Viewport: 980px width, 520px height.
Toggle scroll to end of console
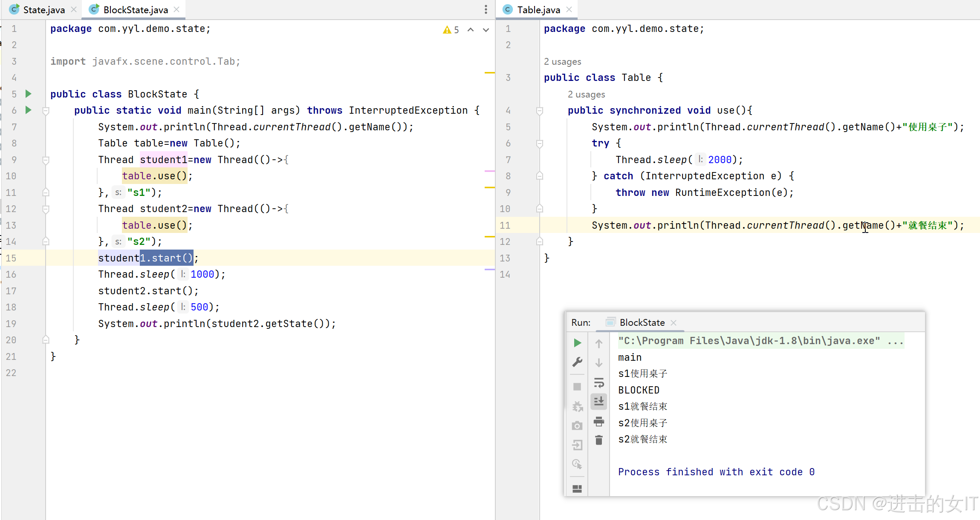pos(599,401)
